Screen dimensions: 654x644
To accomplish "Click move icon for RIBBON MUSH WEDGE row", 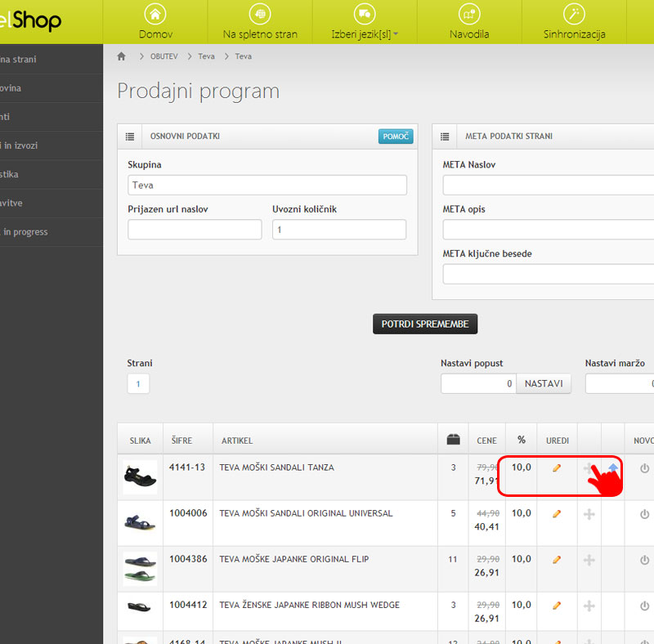I will [589, 606].
